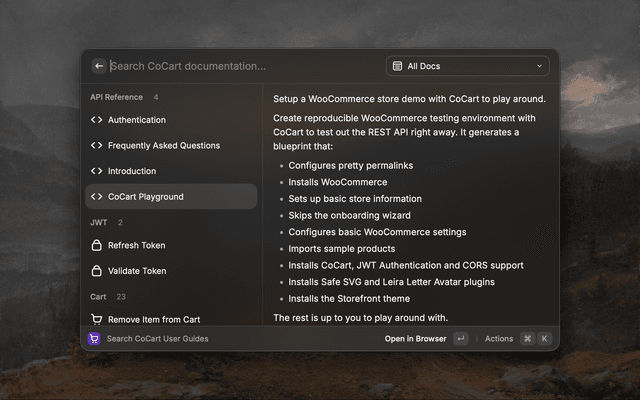Open the All Docs dropdown
The width and height of the screenshot is (640, 400).
[468, 66]
